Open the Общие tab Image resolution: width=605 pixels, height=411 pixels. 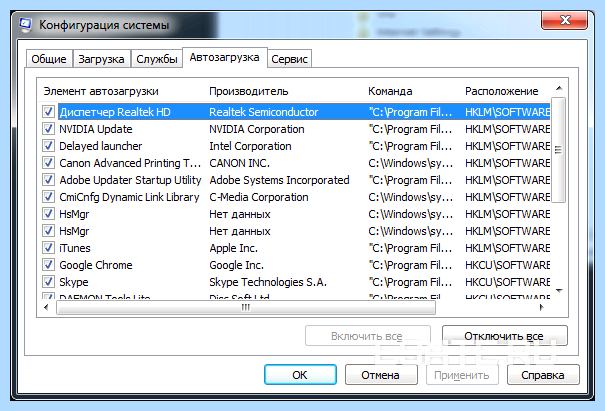click(x=49, y=59)
